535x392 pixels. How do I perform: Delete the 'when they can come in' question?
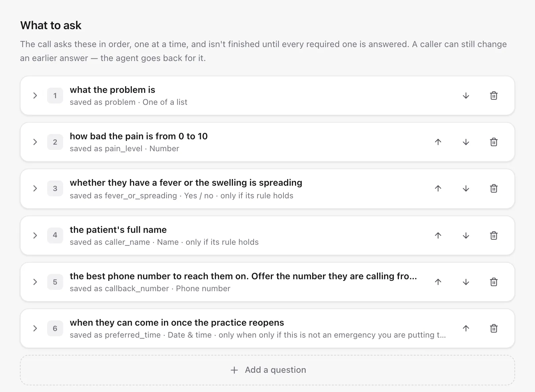click(494, 328)
